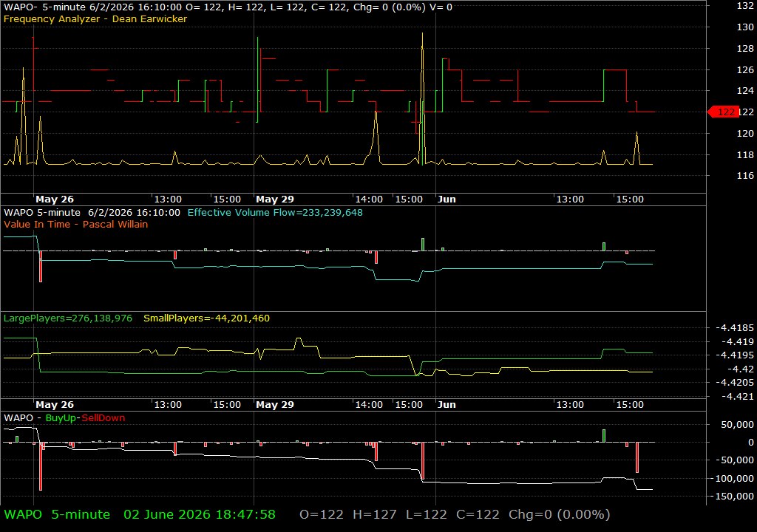This screenshot has width=757, height=532.
Task: Click 116 on the price scale
Action: [745, 176]
